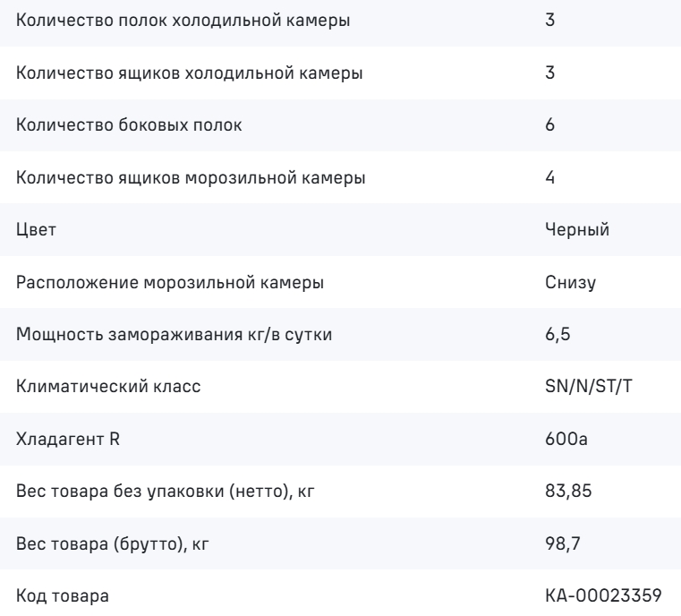Click the "Цвет" label
This screenshot has height=616, width=681.
(x=36, y=230)
